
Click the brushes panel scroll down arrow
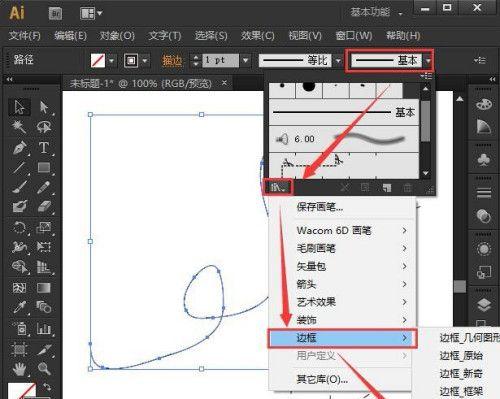(x=425, y=173)
